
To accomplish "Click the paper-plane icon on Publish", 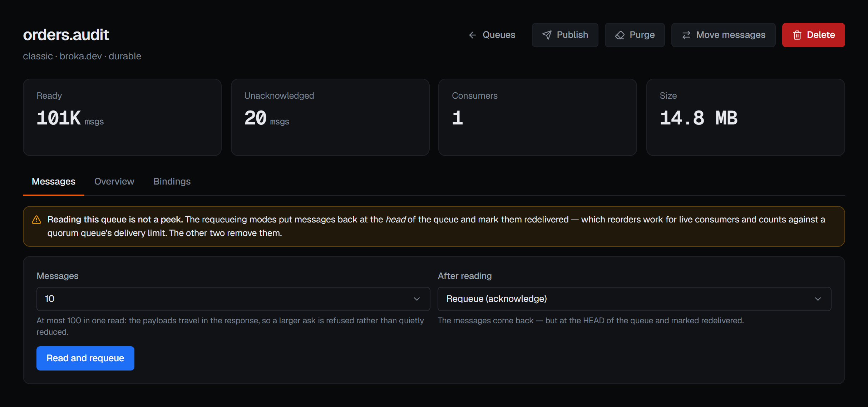I will click(547, 35).
